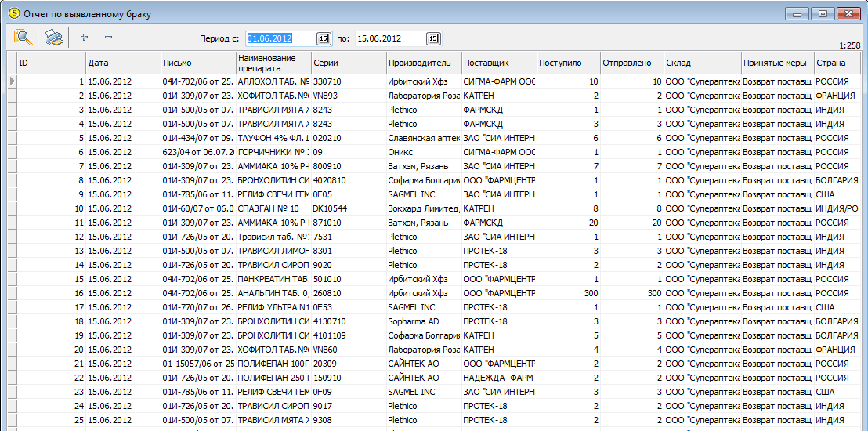Select series cell 4101109
The height and width of the screenshot is (431, 868).
tap(349, 335)
